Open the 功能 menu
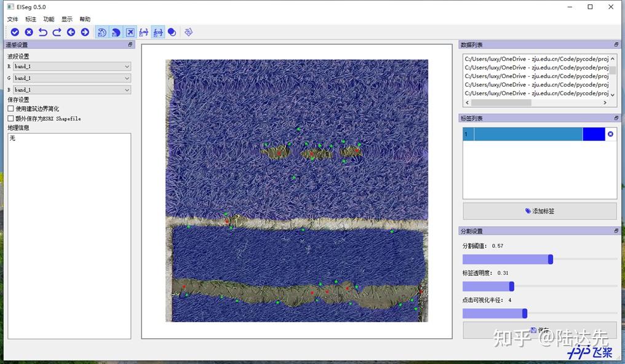The width and height of the screenshot is (625, 364). 49,20
